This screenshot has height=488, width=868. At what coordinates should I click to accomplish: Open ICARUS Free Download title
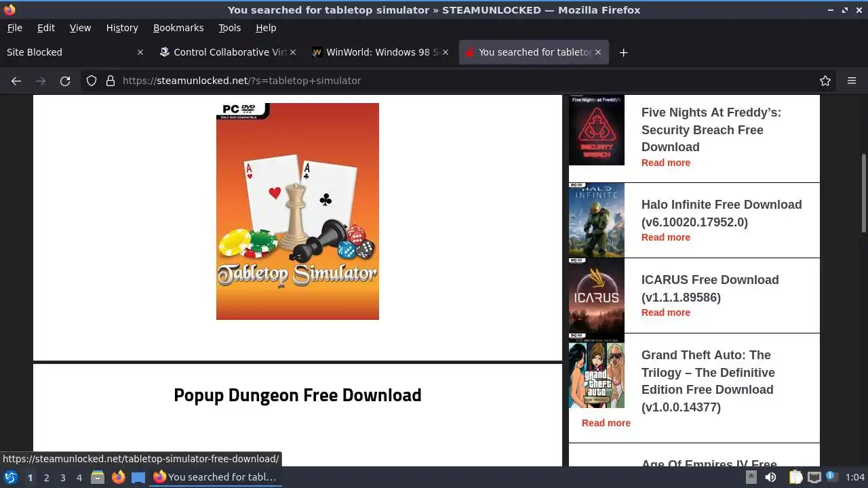pos(710,289)
